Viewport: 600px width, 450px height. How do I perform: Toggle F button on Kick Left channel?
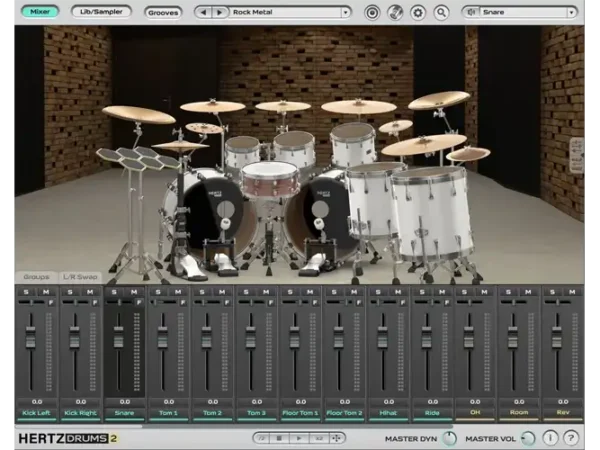[51, 303]
